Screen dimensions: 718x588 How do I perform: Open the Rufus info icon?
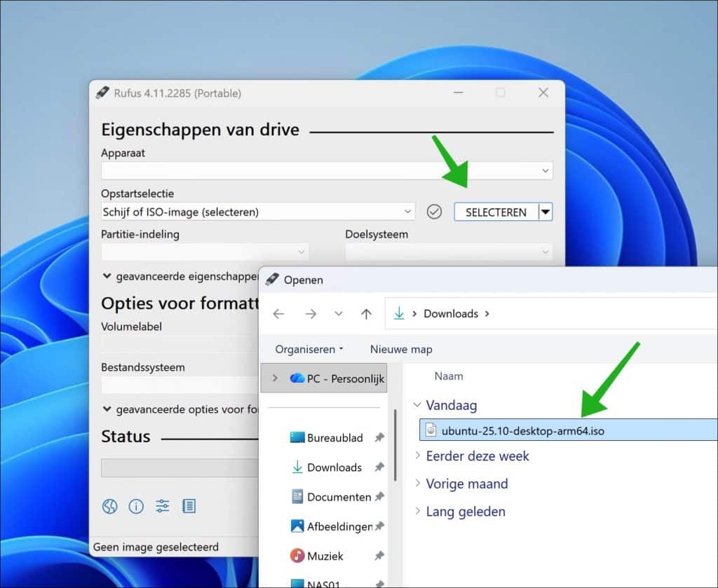pos(136,507)
